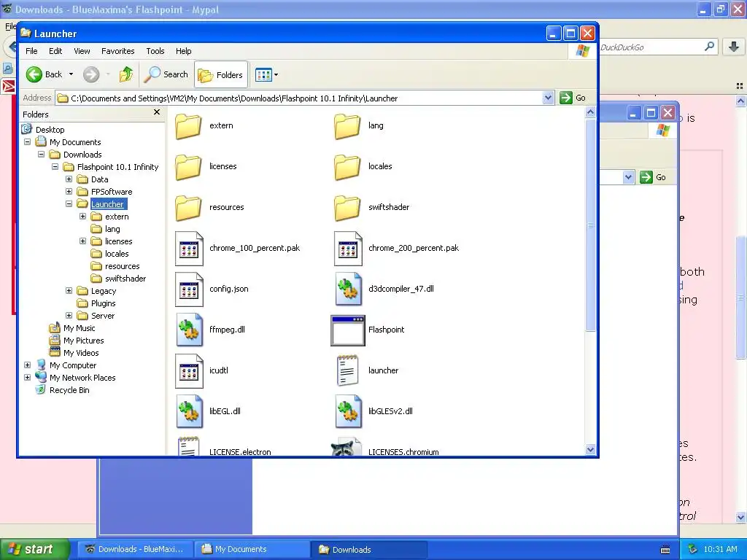747x560 pixels.
Task: Click the Back arrow icon
Action: click(x=34, y=74)
